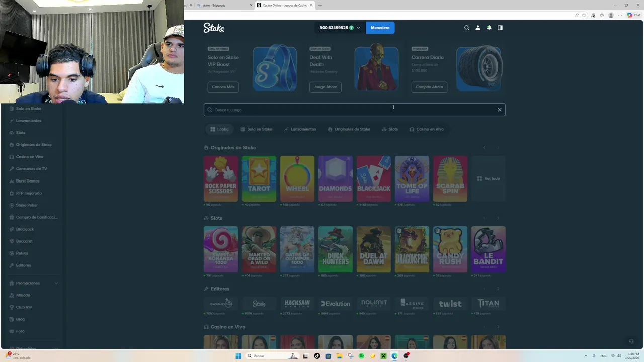644x362 pixels.
Task: Select the Casino en Vivo tab
Action: coord(426,129)
